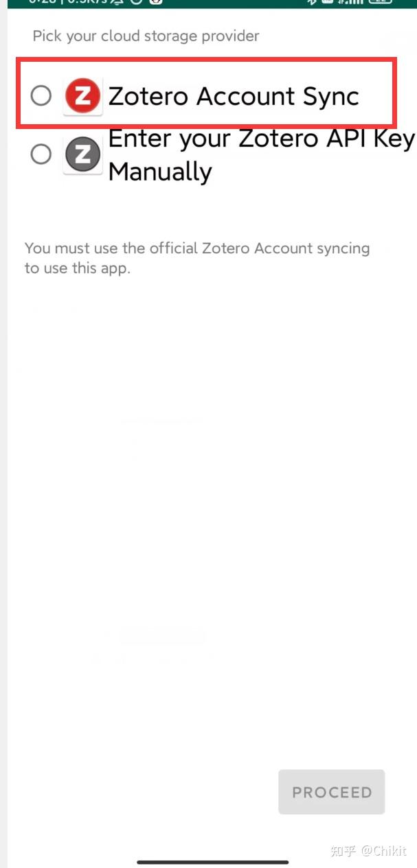Tap the Bluetooth icon in status bar
This screenshot has width=417, height=868.
point(312,3)
